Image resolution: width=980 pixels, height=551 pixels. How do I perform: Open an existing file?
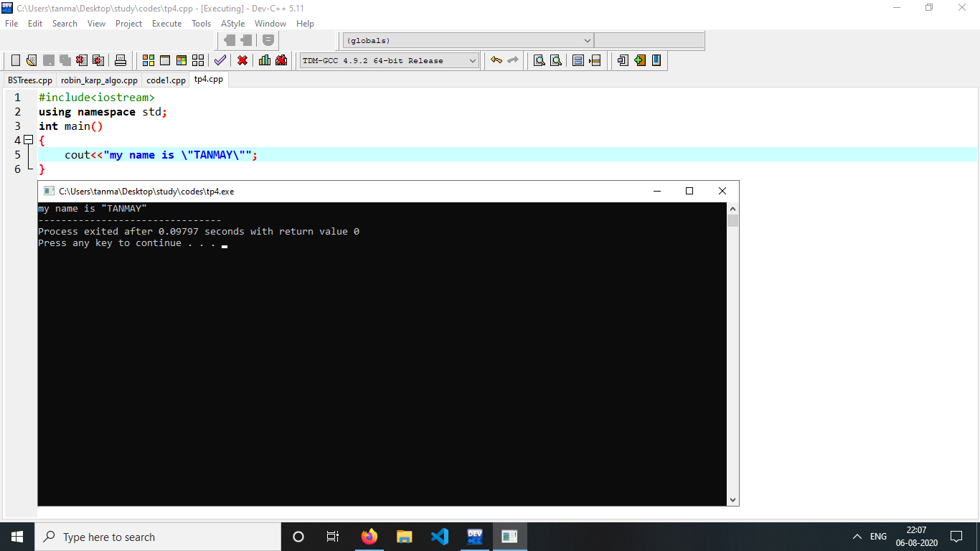(30, 60)
